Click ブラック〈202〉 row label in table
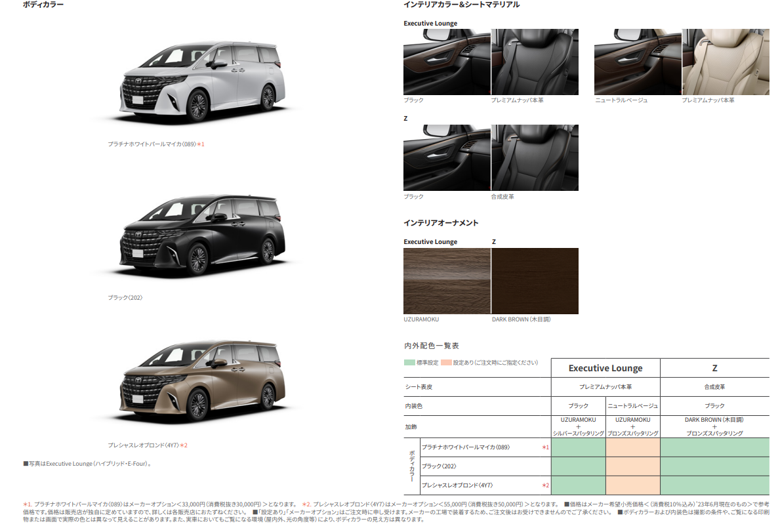This screenshot has width=778, height=532. point(439,466)
